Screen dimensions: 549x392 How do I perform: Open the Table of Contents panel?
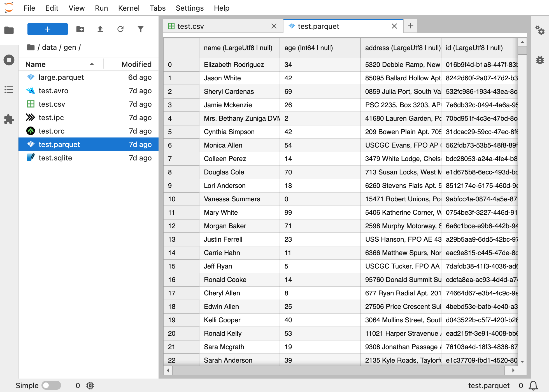[9, 90]
